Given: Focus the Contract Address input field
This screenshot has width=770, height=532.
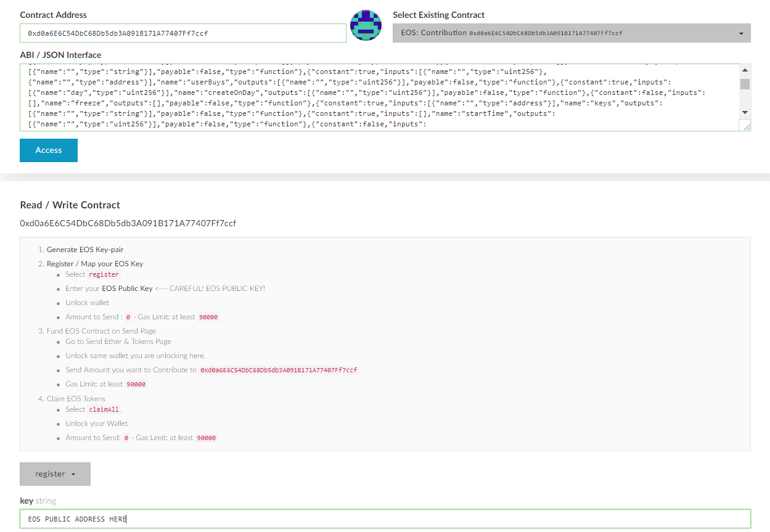Looking at the screenshot, I should [182, 33].
